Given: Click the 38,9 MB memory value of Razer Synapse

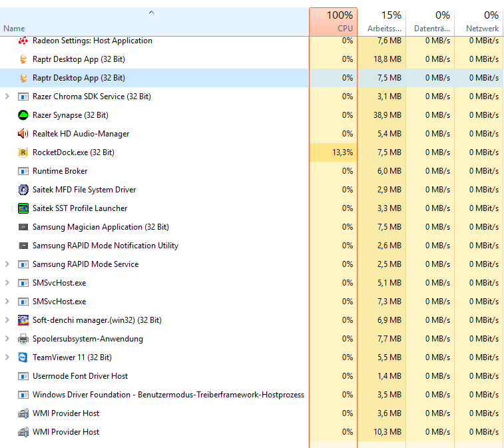Looking at the screenshot, I should tap(387, 115).
